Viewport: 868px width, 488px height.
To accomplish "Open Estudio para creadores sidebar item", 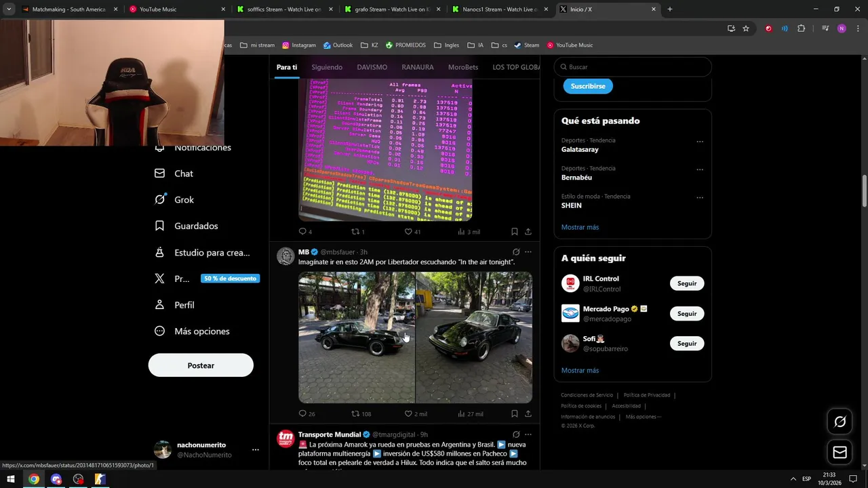I will click(x=203, y=252).
